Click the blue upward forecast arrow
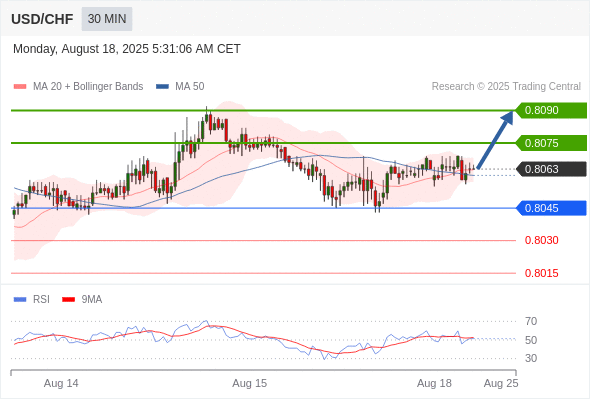Viewport: 590px width, 400px height. [x=495, y=140]
